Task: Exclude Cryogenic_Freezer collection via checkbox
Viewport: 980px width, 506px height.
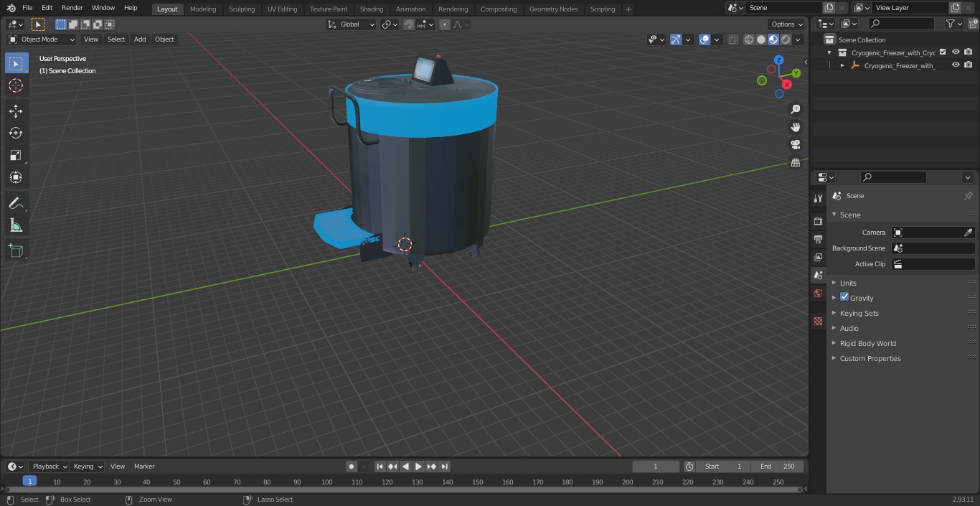Action: click(x=943, y=52)
